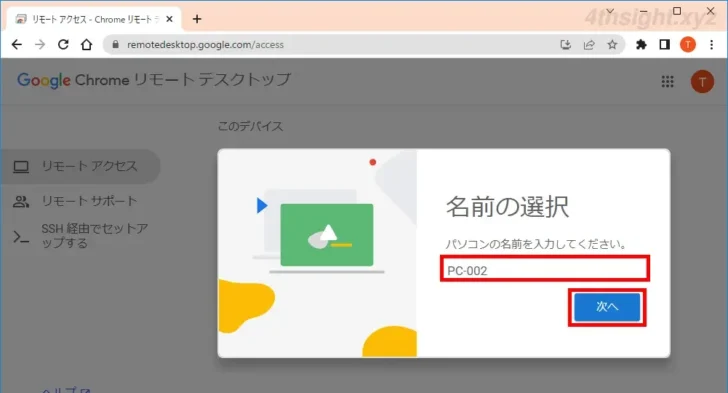728x393 pixels.
Task: Click the laptop icon beside リモート アクセス
Action: [x=21, y=167]
